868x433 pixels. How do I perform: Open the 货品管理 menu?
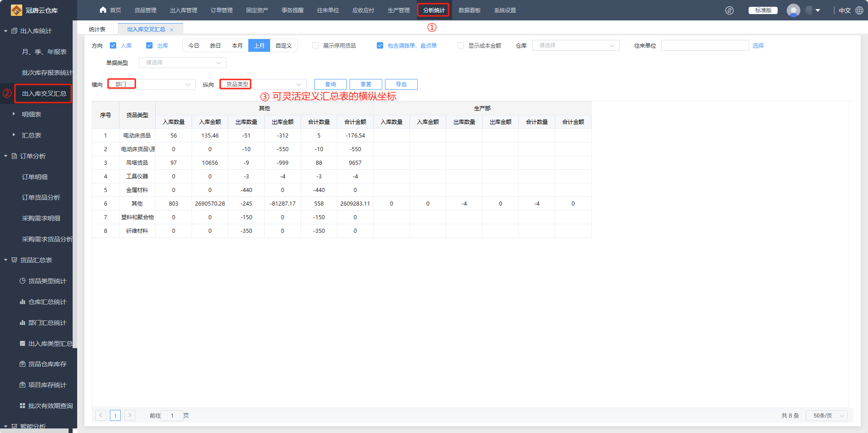click(145, 10)
